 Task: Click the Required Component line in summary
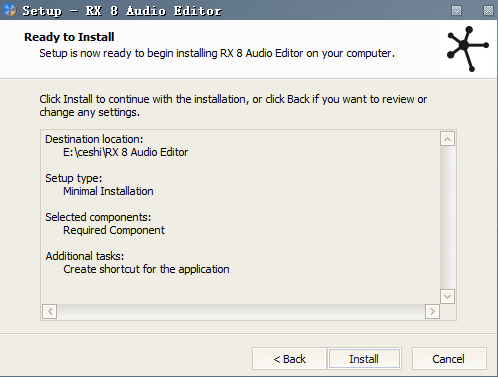114,230
